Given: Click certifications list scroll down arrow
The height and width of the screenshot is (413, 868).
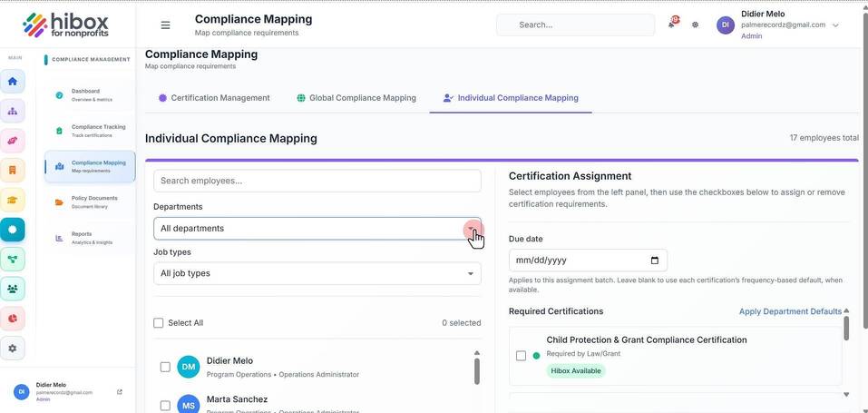Looking at the screenshot, I should click(x=846, y=394).
